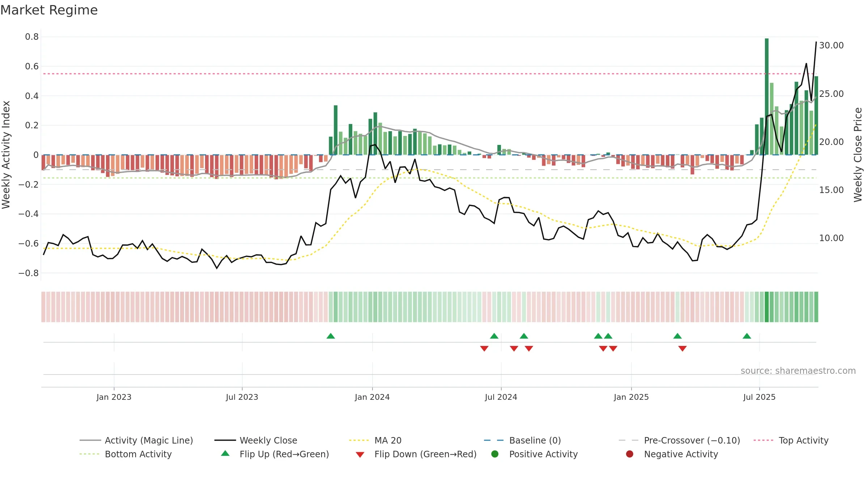Click the Market Regime chart title
This screenshot has width=868, height=488.
click(x=49, y=10)
